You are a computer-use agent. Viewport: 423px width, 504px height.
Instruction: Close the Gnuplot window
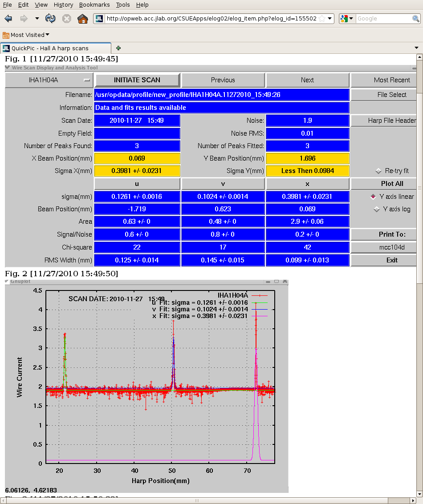[285, 281]
